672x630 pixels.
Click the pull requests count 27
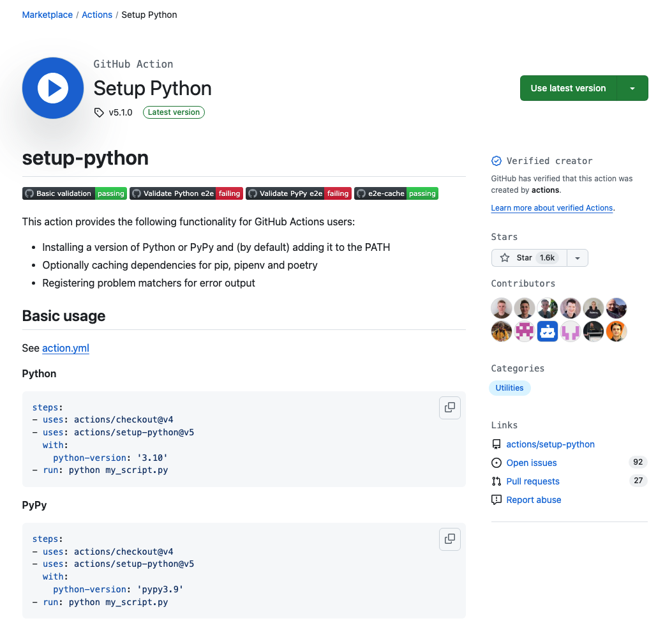[638, 481]
